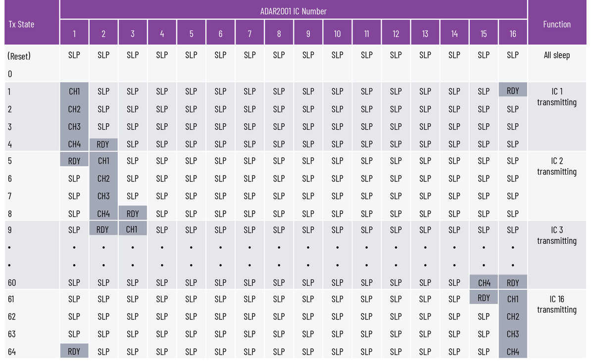Select the RDY cell under IC 1 in state 64
The image size is (594, 364).
pyautogui.click(x=74, y=351)
